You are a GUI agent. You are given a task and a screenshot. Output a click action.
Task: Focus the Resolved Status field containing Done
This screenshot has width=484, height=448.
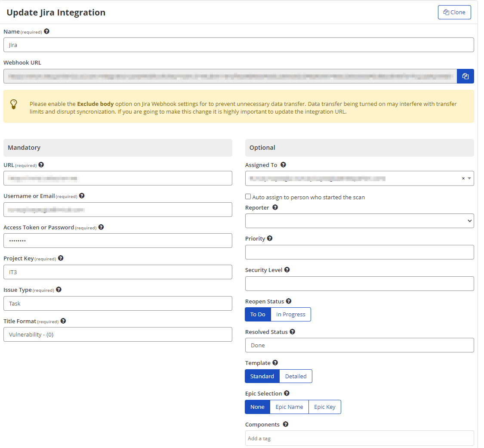pos(359,345)
